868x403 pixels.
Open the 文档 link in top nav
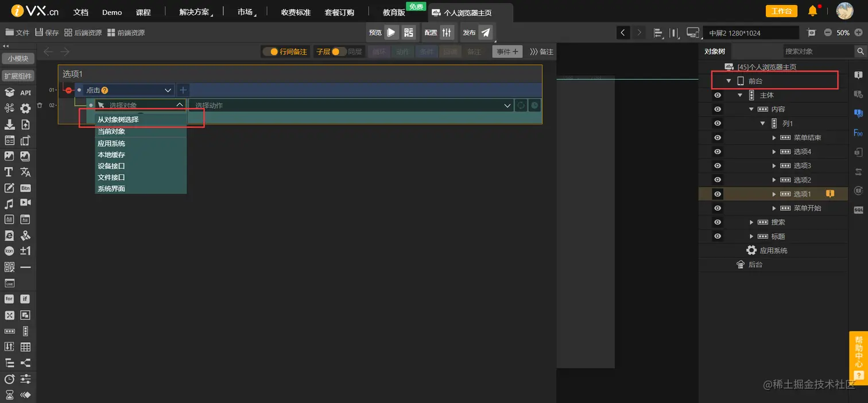(81, 12)
